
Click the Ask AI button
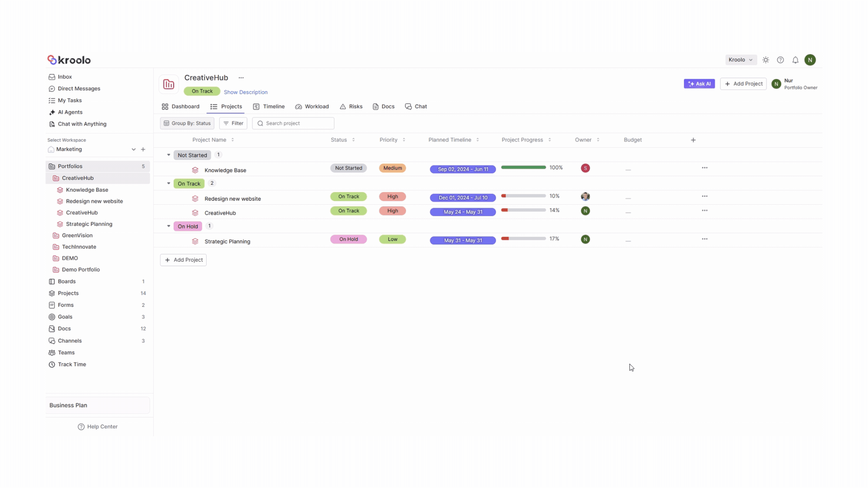pyautogui.click(x=699, y=84)
